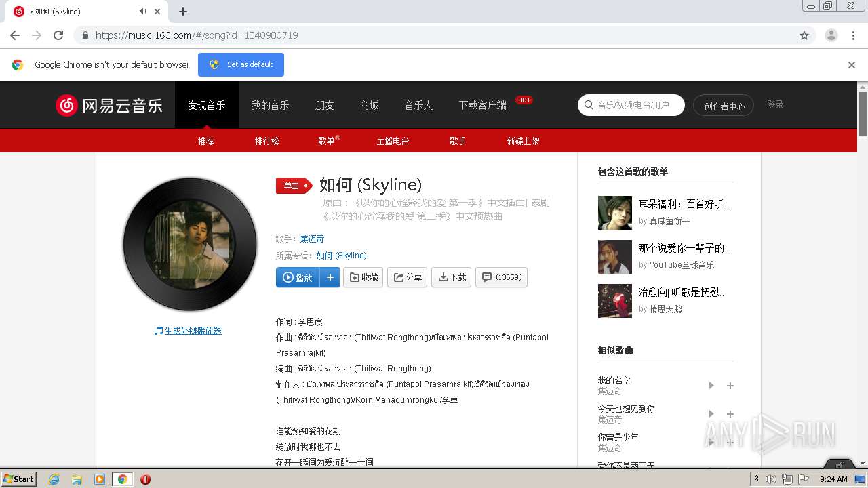Open playlist title 耳朵福利：百首好听
868x488 pixels.
point(686,204)
